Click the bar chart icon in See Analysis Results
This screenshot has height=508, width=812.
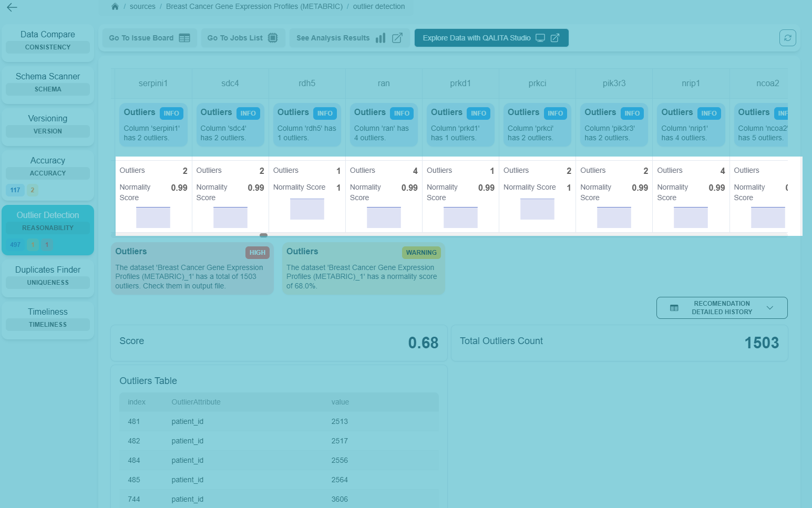381,38
